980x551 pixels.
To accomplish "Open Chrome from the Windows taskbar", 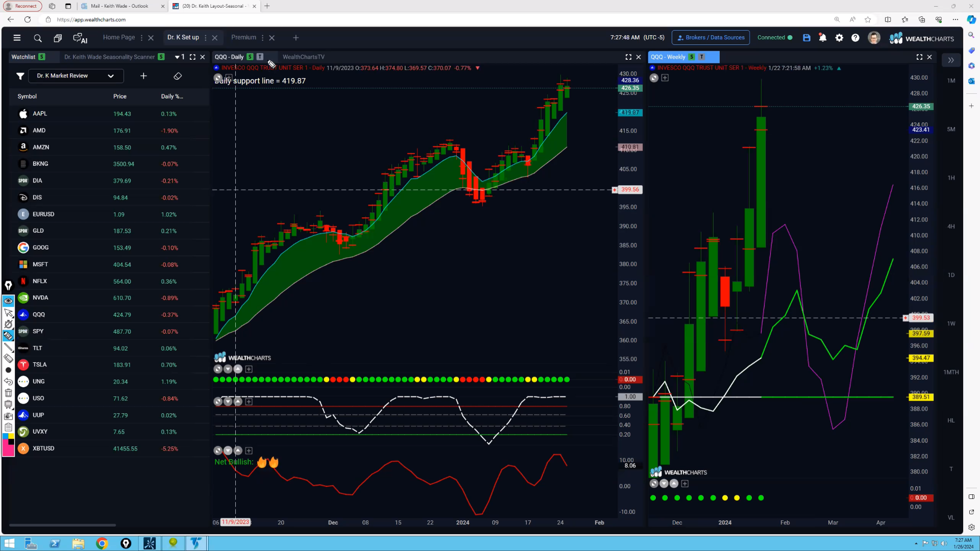I will 102,544.
